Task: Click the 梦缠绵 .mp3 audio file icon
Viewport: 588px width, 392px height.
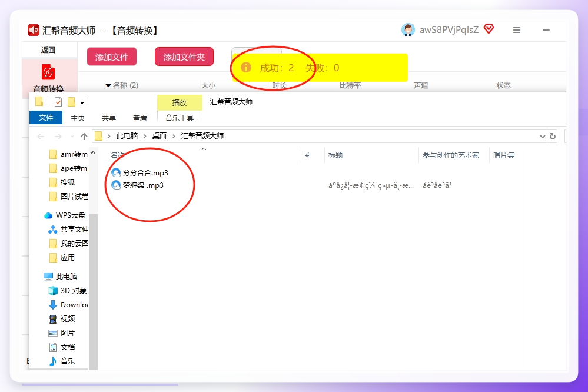Action: (117, 185)
